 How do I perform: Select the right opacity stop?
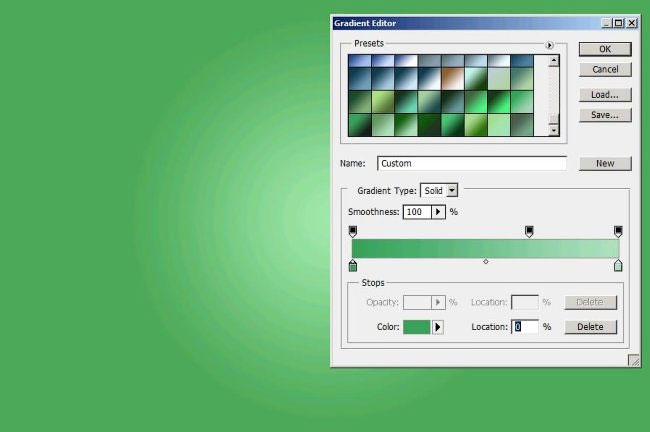(x=618, y=231)
